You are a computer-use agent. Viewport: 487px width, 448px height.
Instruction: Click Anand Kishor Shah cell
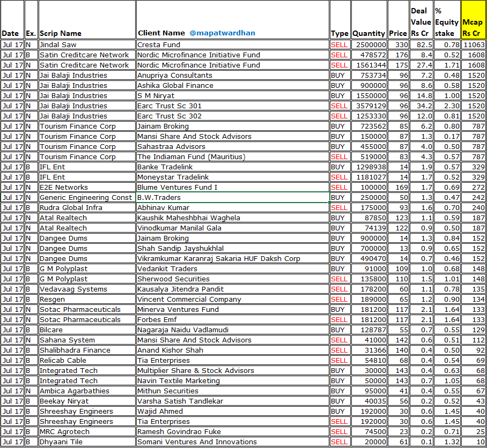pyautogui.click(x=233, y=350)
